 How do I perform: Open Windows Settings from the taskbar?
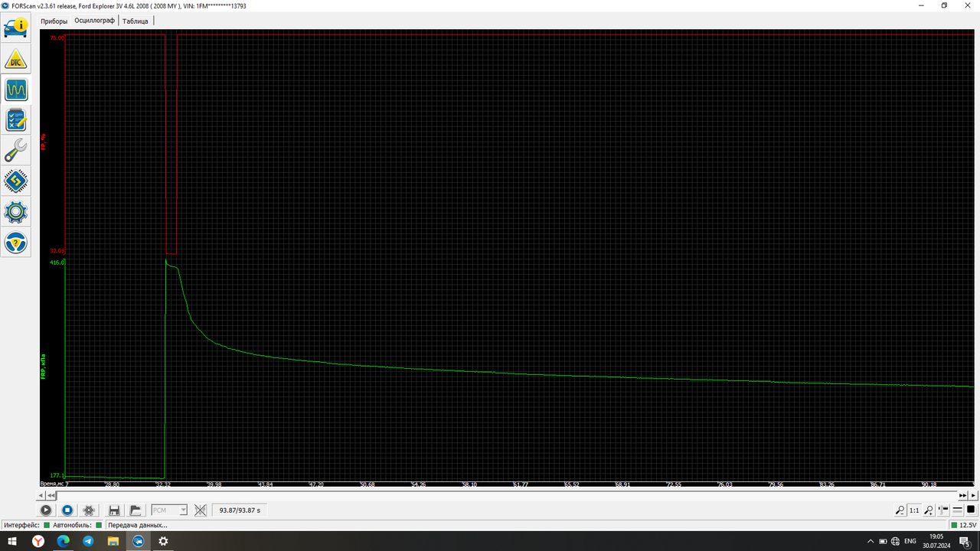tap(163, 541)
